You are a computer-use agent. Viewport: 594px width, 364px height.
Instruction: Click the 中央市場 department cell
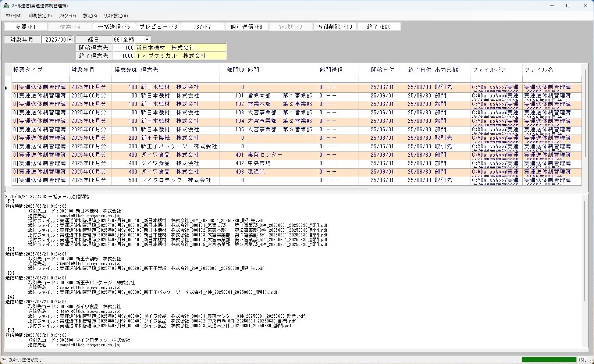click(x=282, y=164)
